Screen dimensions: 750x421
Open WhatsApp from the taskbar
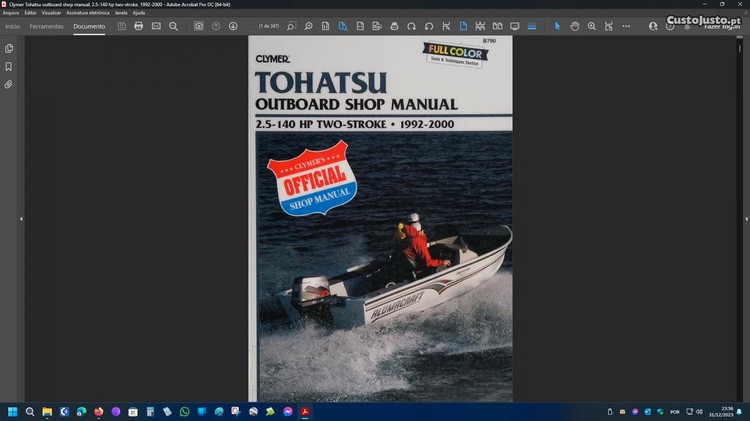tap(184, 411)
